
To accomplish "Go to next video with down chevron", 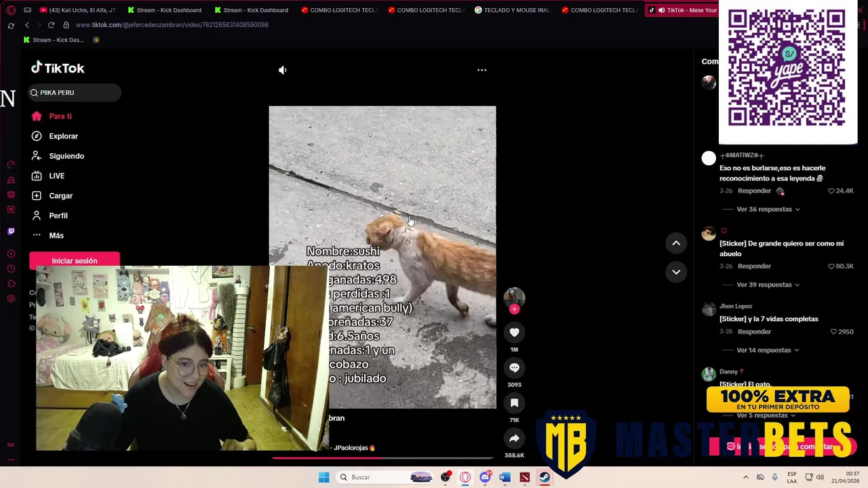I will pos(676,272).
